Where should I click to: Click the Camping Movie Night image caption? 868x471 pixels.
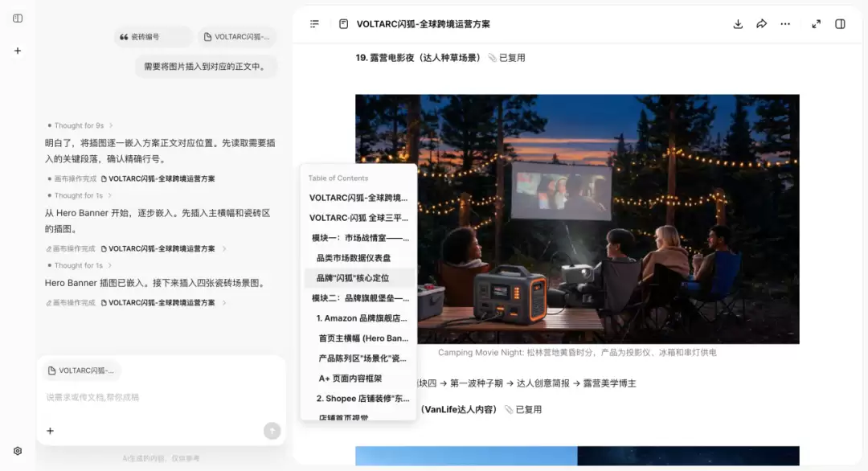click(577, 353)
